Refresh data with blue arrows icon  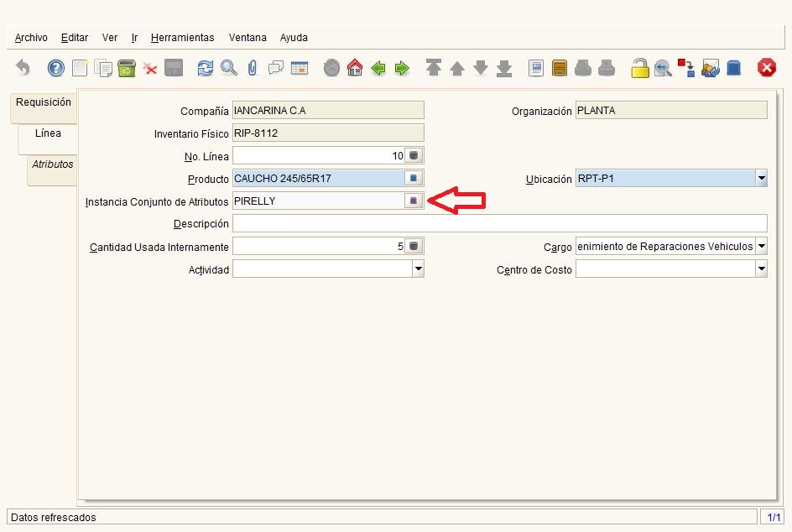[x=205, y=68]
